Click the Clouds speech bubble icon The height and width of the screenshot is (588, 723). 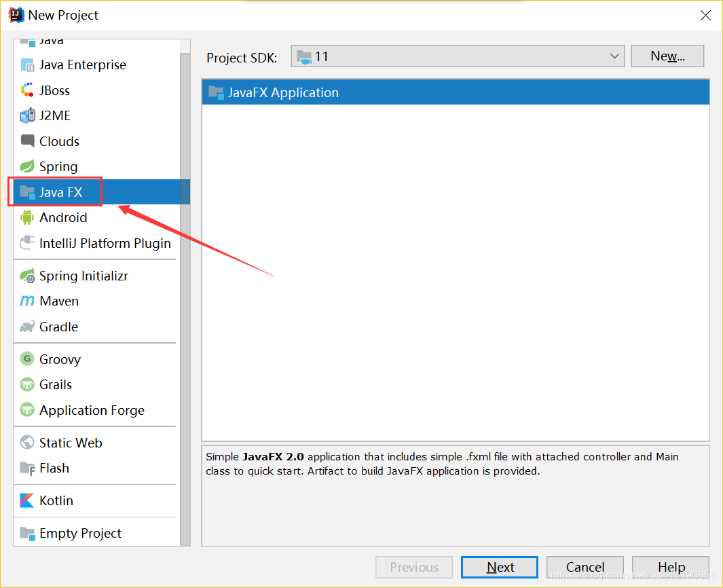click(x=27, y=141)
